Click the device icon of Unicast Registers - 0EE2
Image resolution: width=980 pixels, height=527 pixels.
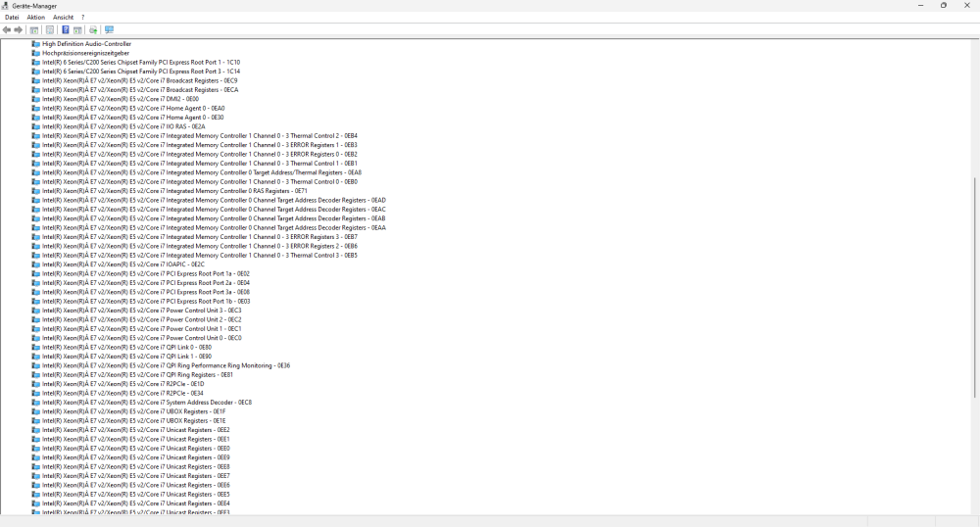[x=36, y=430]
